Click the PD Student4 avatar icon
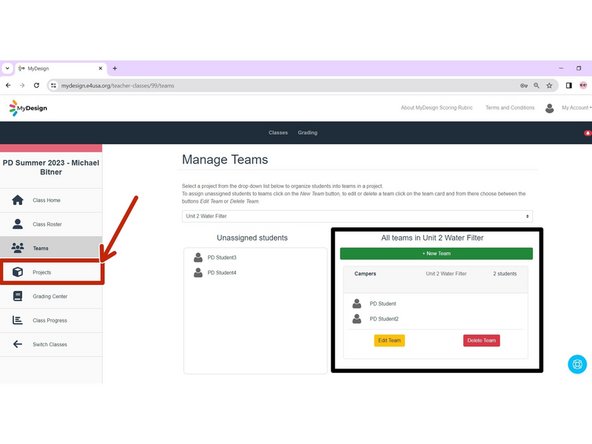Viewport: 592px width, 444px height. (198, 273)
